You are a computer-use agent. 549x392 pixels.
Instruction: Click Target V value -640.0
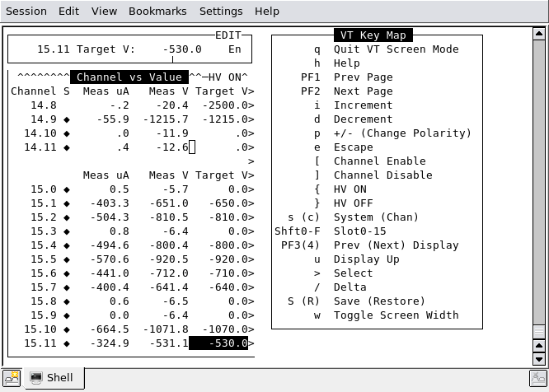[x=228, y=287]
